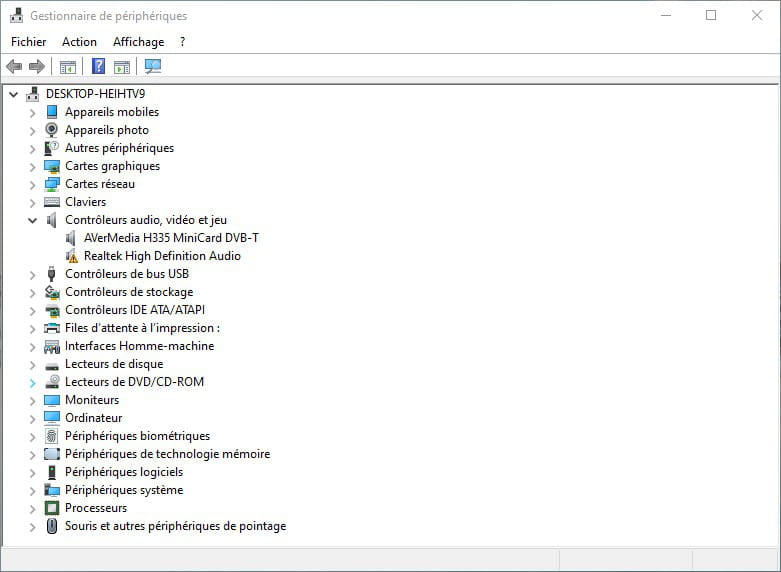This screenshot has width=781, height=572.
Task: Maximize the Gestionnaire de périphériques window
Action: tap(711, 15)
